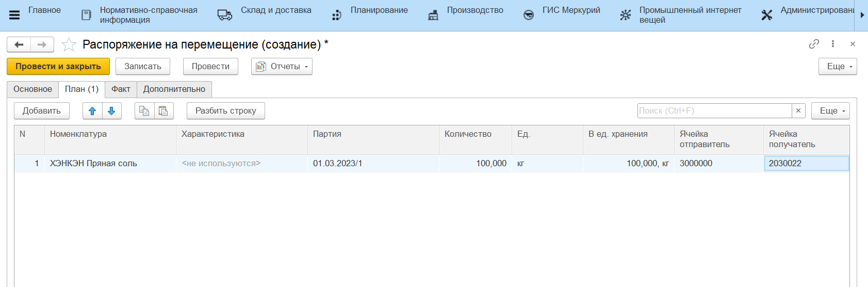Paste rows from clipboard icon
Screen dimensions: 868x287
(x=163, y=111)
